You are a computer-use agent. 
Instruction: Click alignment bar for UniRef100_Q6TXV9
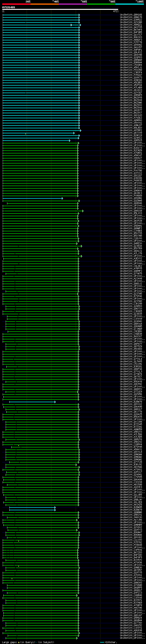pyautogui.click(x=39, y=133)
